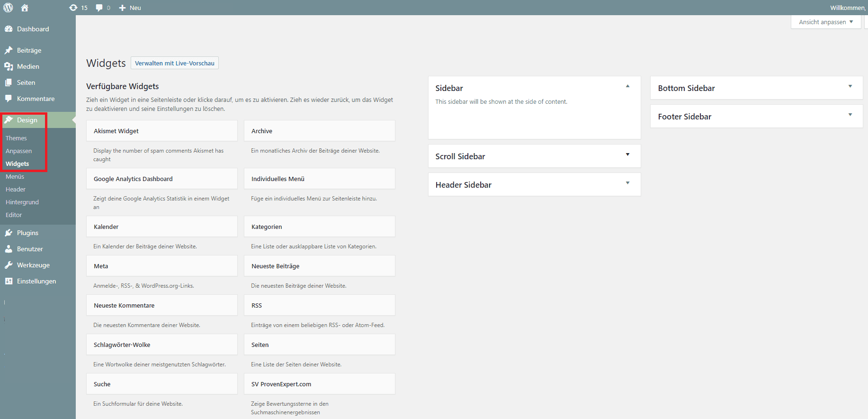Click Verwalten mit Live-Vorschau button
Screen dimensions: 868x419
pyautogui.click(x=174, y=63)
